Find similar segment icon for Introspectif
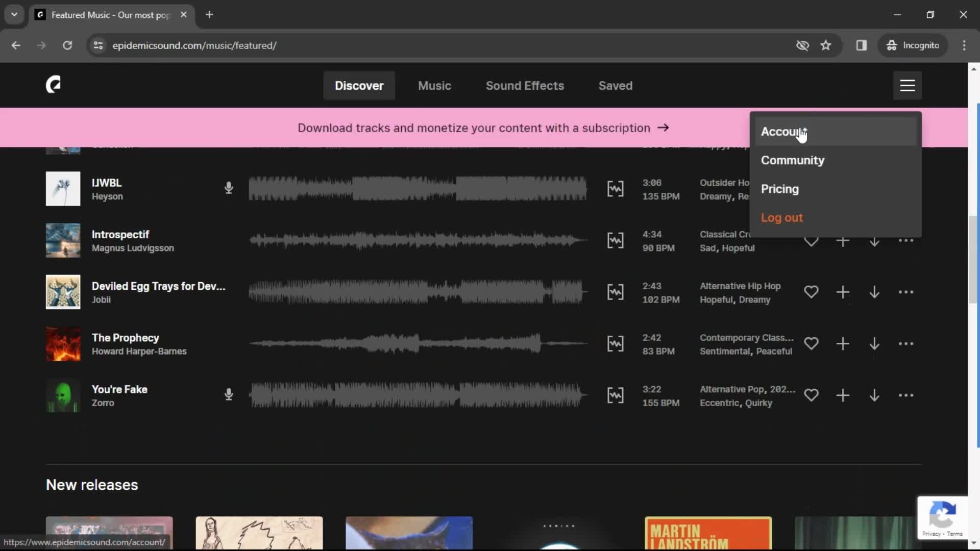This screenshot has height=551, width=980. click(x=615, y=240)
